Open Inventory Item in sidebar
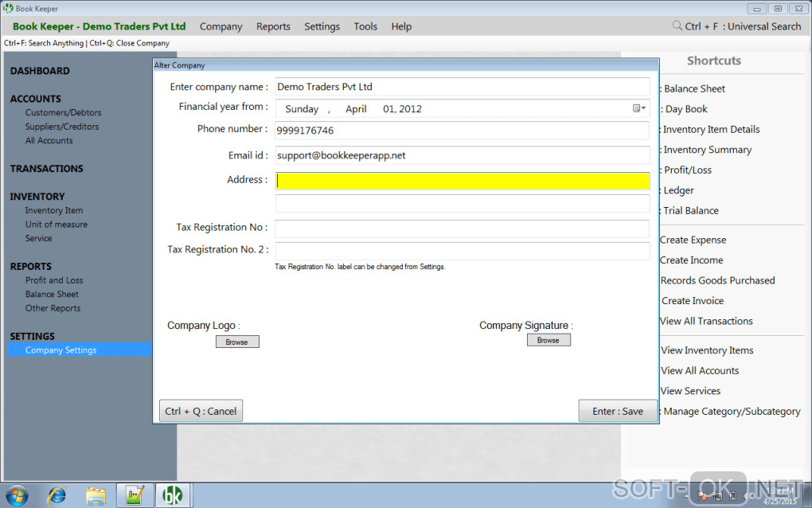812x508 pixels. [54, 210]
